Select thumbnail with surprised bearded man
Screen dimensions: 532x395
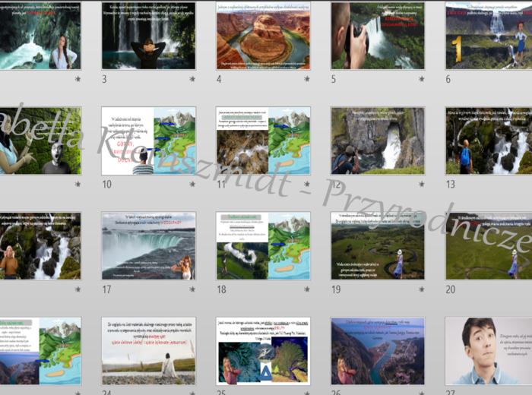tap(40, 141)
